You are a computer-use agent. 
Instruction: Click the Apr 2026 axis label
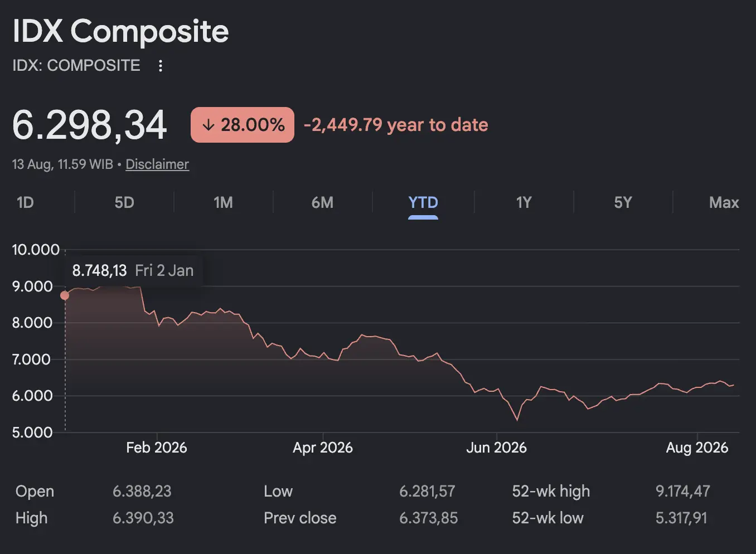pos(323,448)
